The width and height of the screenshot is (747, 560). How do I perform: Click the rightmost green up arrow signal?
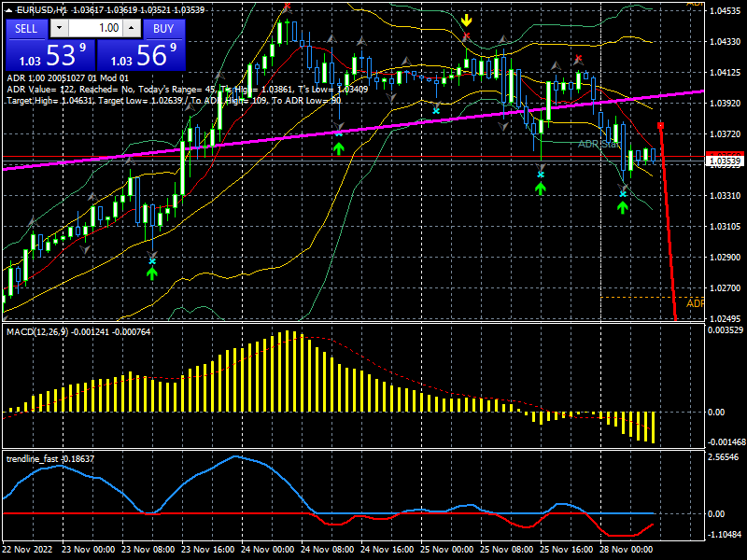[623, 206]
